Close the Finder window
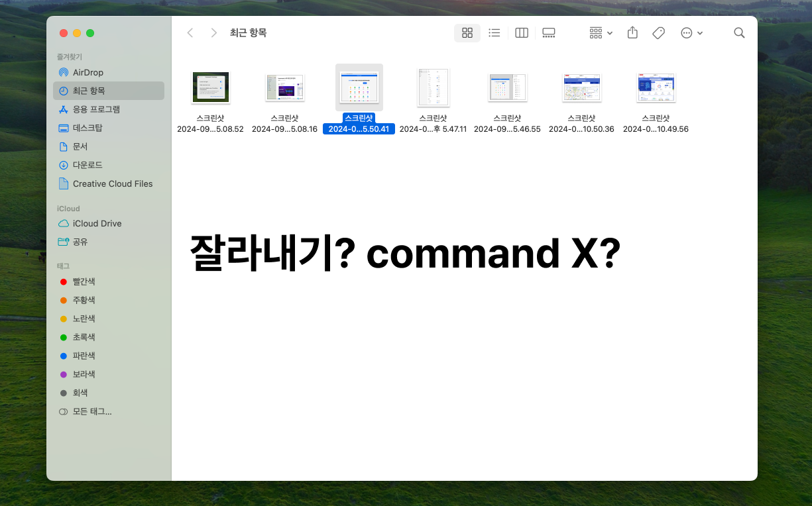The height and width of the screenshot is (506, 812). pos(64,33)
